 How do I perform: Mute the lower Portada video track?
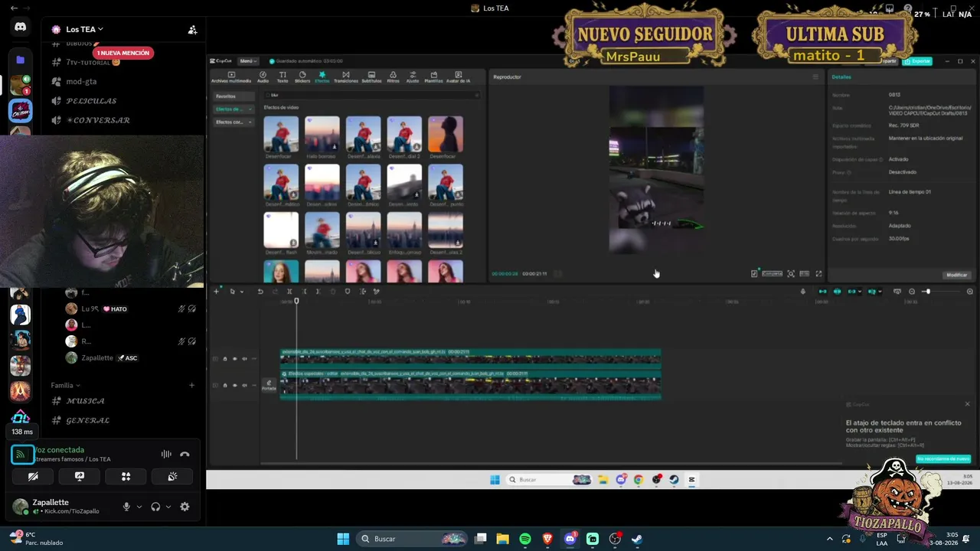point(245,386)
